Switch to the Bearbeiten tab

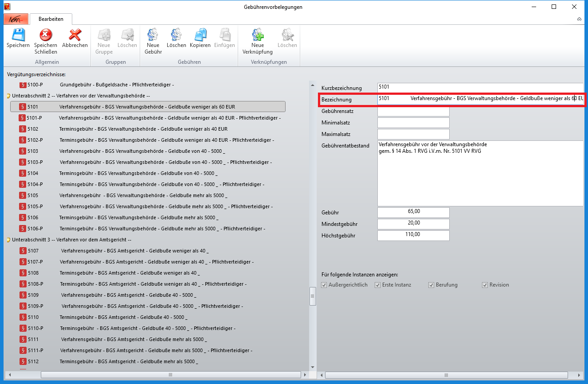point(51,19)
